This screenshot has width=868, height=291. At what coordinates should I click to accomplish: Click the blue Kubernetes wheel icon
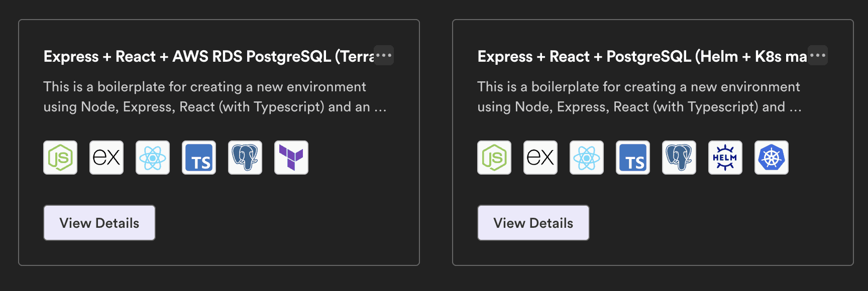click(772, 158)
